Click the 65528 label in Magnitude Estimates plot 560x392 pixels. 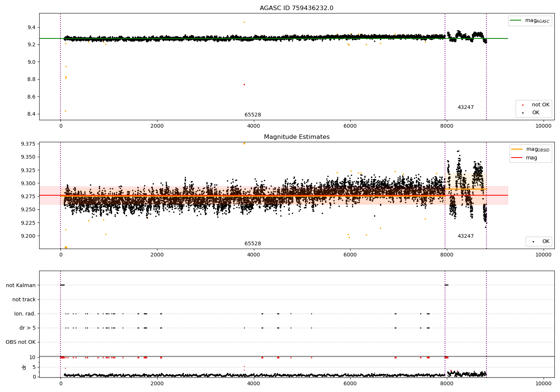click(x=253, y=244)
